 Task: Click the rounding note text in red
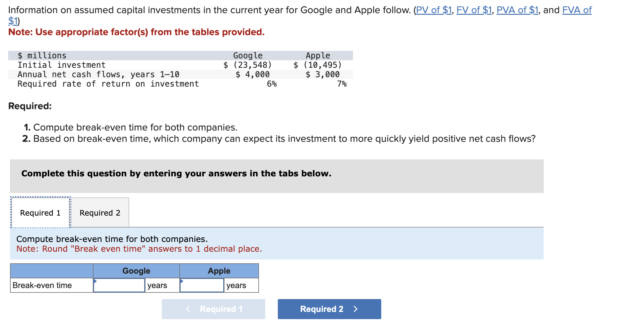139,249
